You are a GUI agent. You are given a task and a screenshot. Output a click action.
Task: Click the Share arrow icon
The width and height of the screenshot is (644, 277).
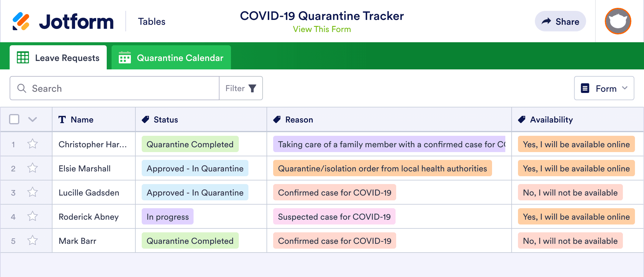pyautogui.click(x=546, y=21)
